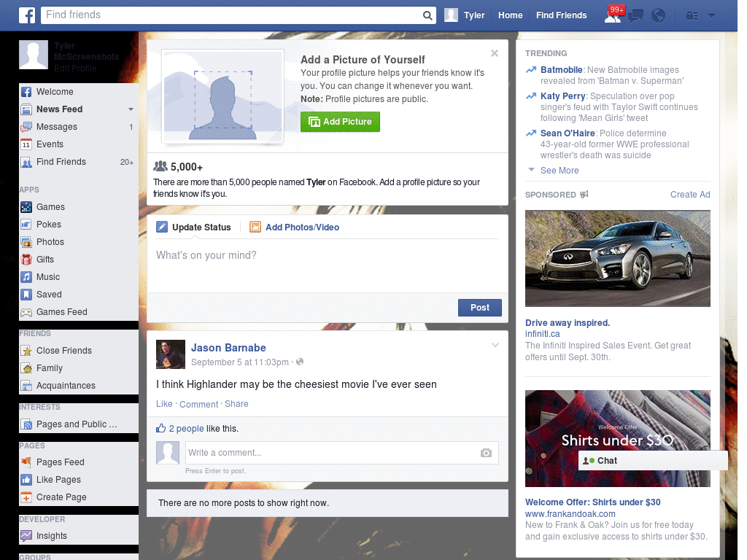
Task: Select the Add Photos/Video tab
Action: click(295, 227)
